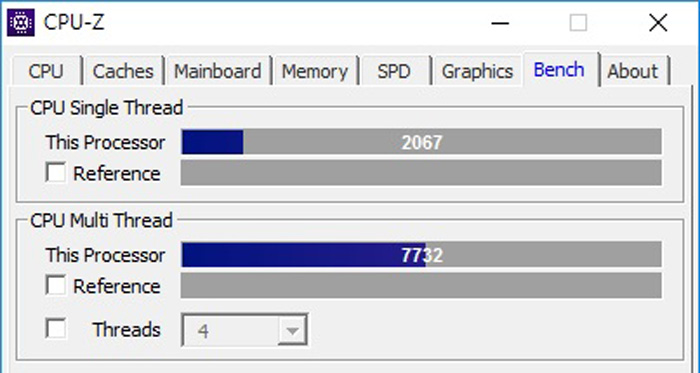The width and height of the screenshot is (700, 373).
Task: Click the single thread Reference bar
Action: pos(421,173)
